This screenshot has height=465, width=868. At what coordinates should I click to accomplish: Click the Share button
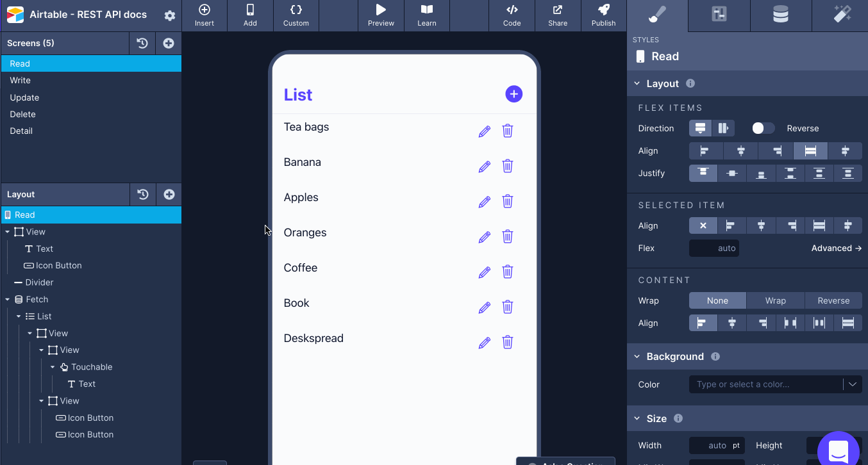[x=558, y=16]
